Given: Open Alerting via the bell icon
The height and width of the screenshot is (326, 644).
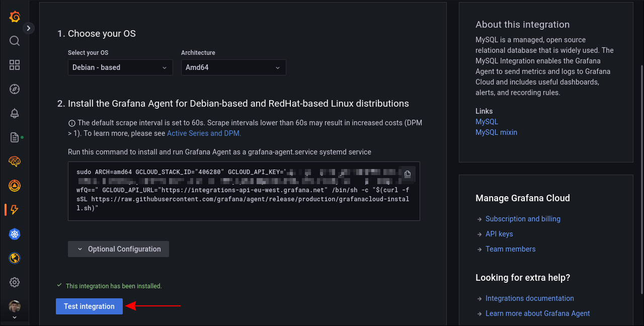Looking at the screenshot, I should click(x=14, y=113).
